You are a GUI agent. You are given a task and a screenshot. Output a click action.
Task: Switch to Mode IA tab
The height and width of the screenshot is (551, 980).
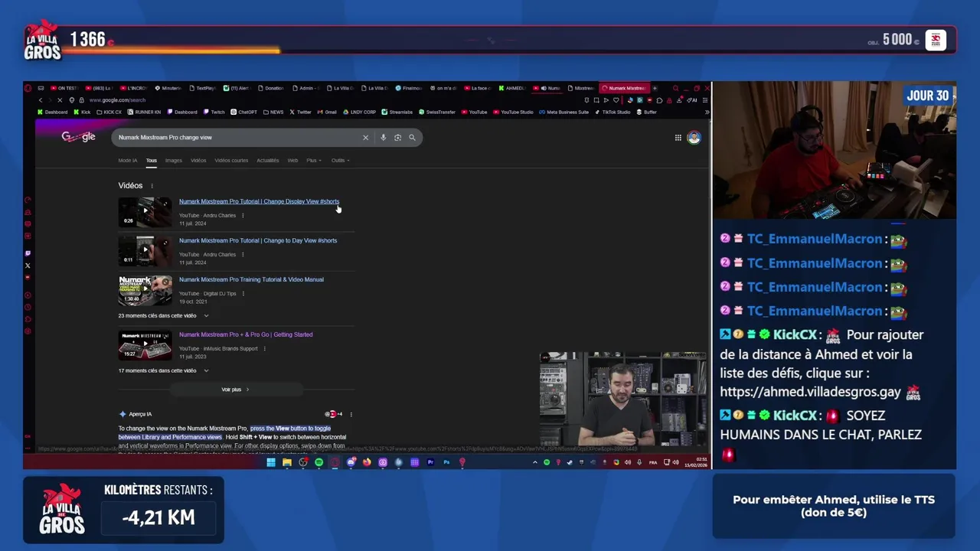(x=128, y=161)
